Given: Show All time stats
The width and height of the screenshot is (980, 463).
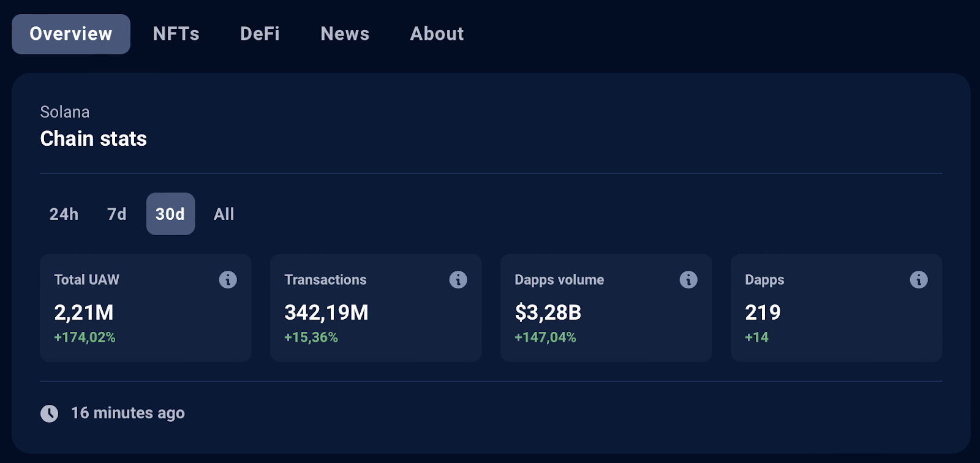Looking at the screenshot, I should click(224, 214).
